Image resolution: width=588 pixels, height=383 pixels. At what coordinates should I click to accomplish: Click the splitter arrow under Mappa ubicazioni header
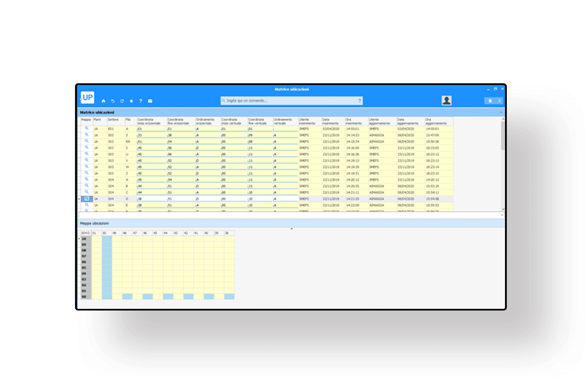tap(292, 229)
